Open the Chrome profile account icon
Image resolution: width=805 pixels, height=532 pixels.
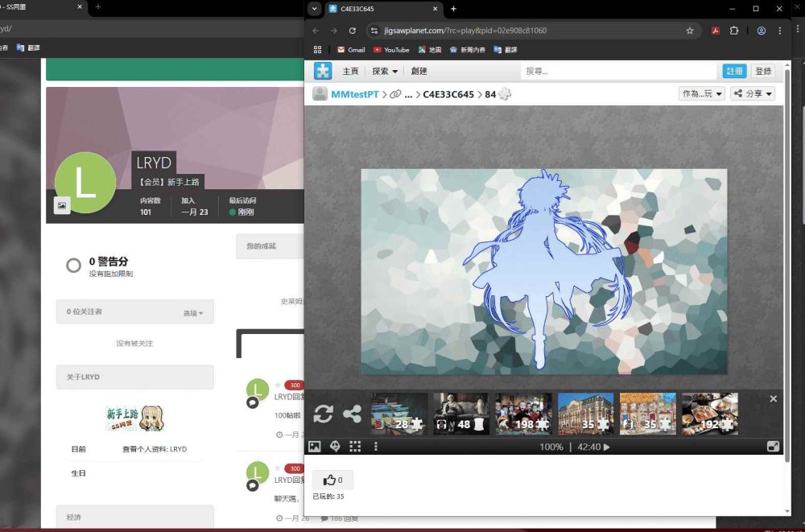(x=762, y=31)
